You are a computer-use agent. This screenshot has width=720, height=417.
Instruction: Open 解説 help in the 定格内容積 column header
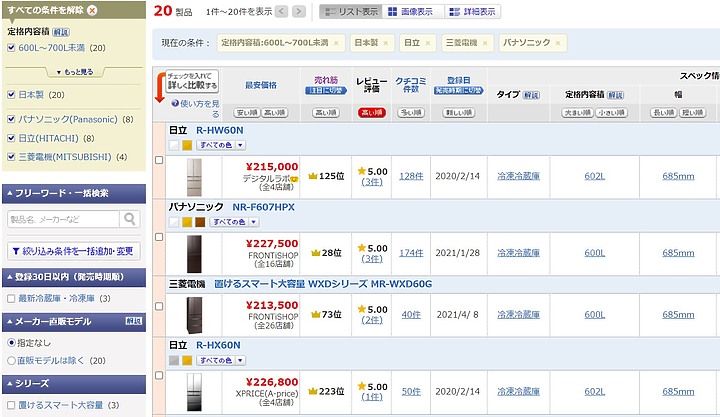tap(615, 95)
